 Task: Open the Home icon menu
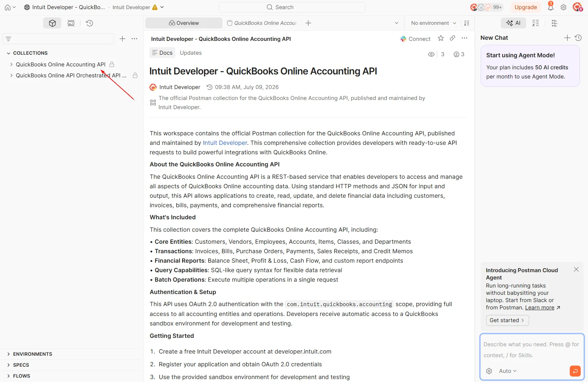pyautogui.click(x=10, y=7)
